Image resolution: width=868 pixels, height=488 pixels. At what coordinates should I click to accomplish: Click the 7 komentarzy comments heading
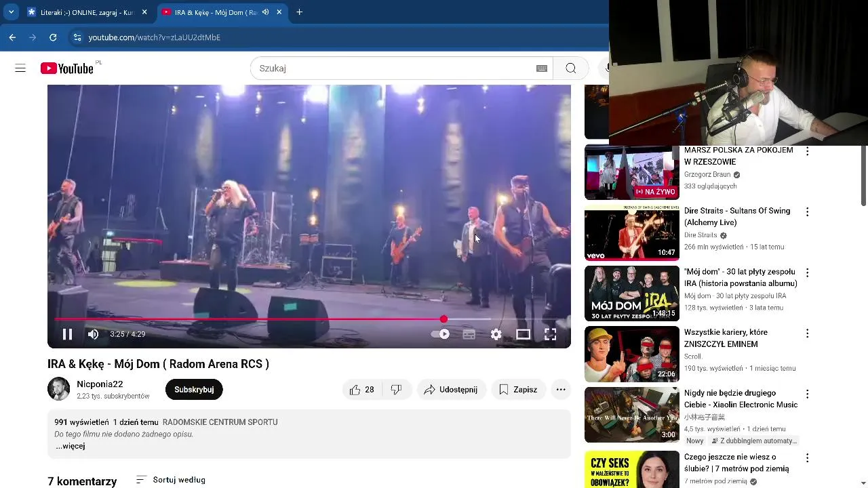click(82, 481)
